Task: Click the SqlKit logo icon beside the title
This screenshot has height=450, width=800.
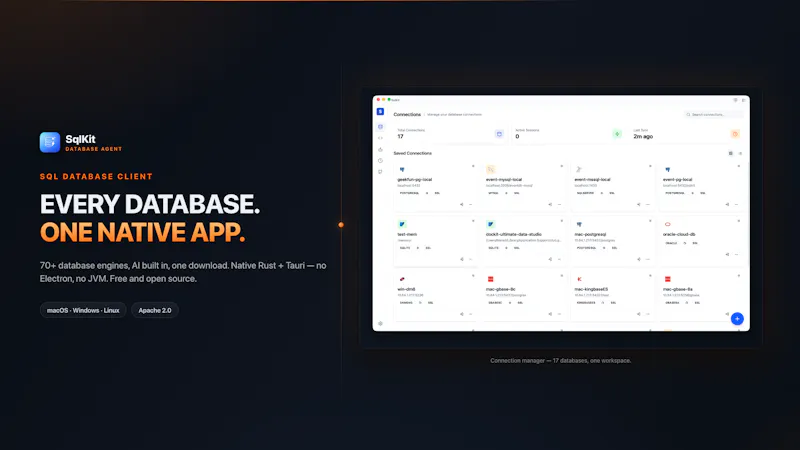Action: (x=49, y=142)
